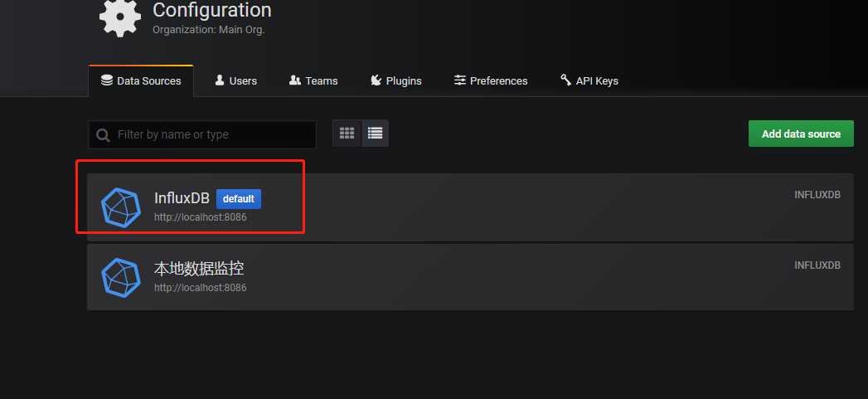
Task: Click the Plugins plug icon
Action: 376,80
